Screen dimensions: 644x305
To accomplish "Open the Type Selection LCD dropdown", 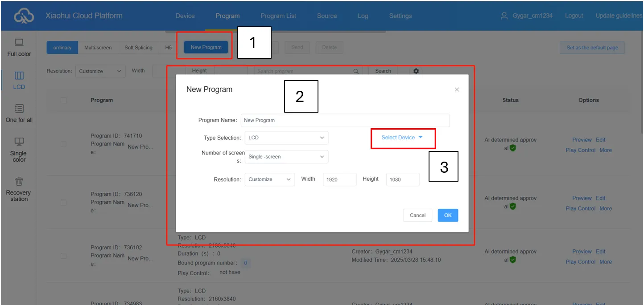I will [x=286, y=138].
